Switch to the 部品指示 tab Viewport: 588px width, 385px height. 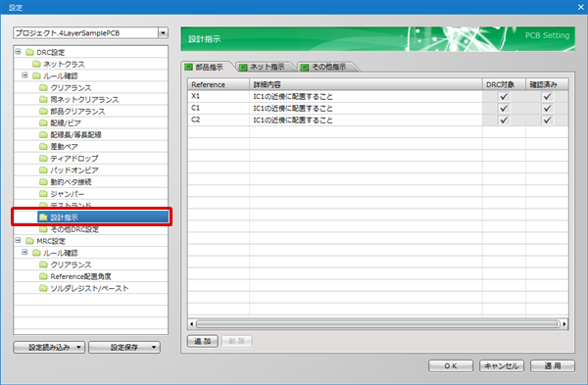(x=210, y=67)
